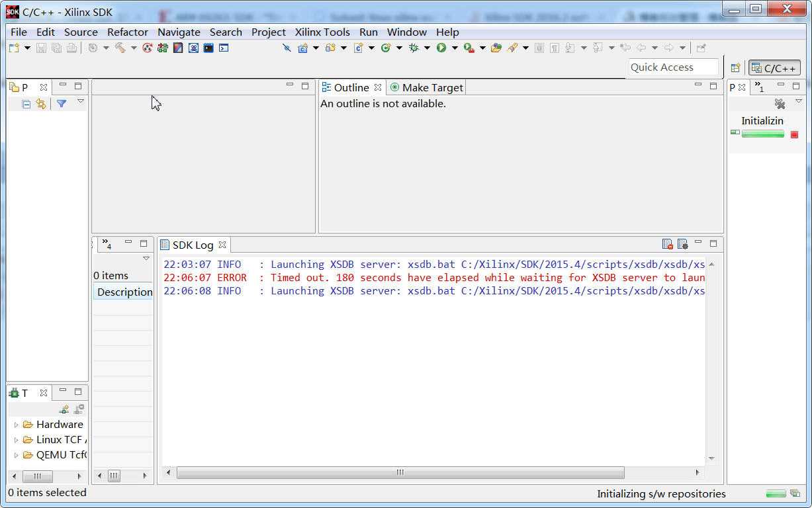Click the green board support package icon
Image resolution: width=812 pixels, height=508 pixels.
click(163, 48)
